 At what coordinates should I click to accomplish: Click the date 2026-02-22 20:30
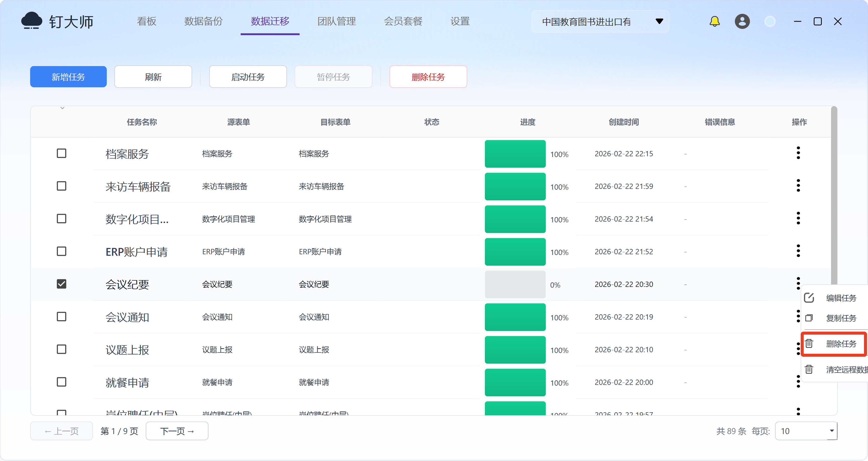click(x=624, y=284)
